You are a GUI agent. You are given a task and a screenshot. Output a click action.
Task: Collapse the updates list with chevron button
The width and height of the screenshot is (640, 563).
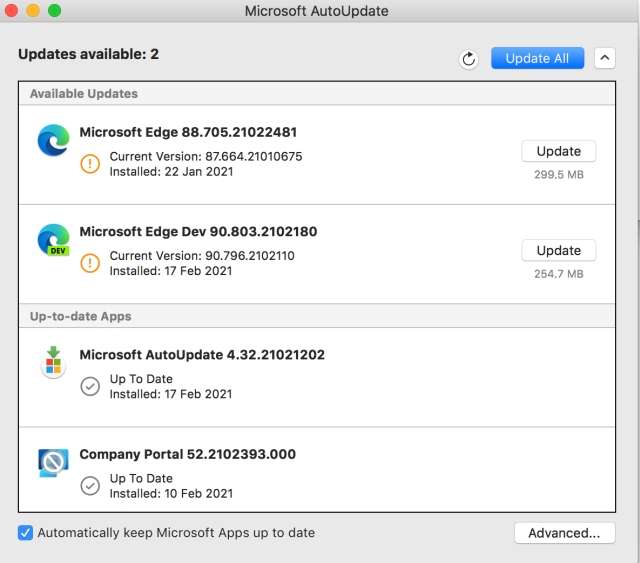point(604,58)
